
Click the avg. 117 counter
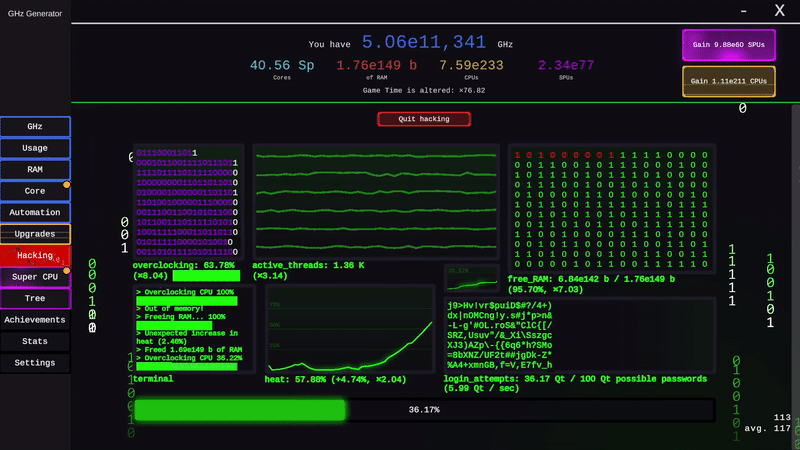(767, 429)
